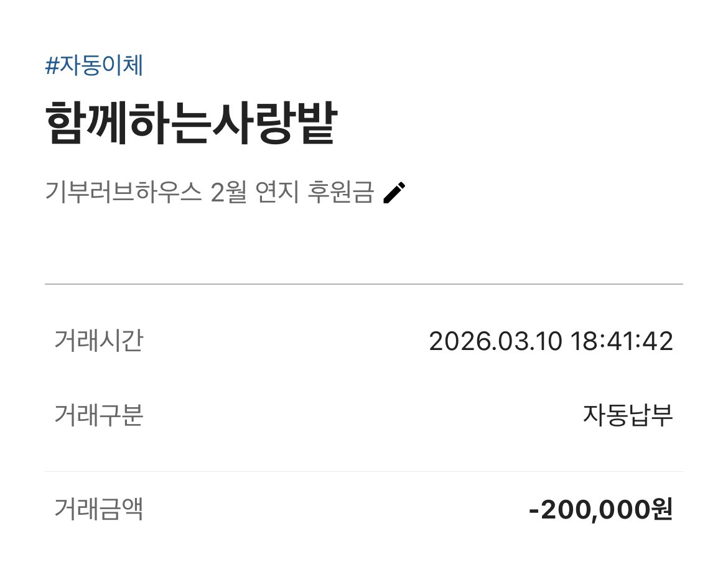
Task: Select the word 기부러브하우스 in the memo
Action: [x=123, y=193]
